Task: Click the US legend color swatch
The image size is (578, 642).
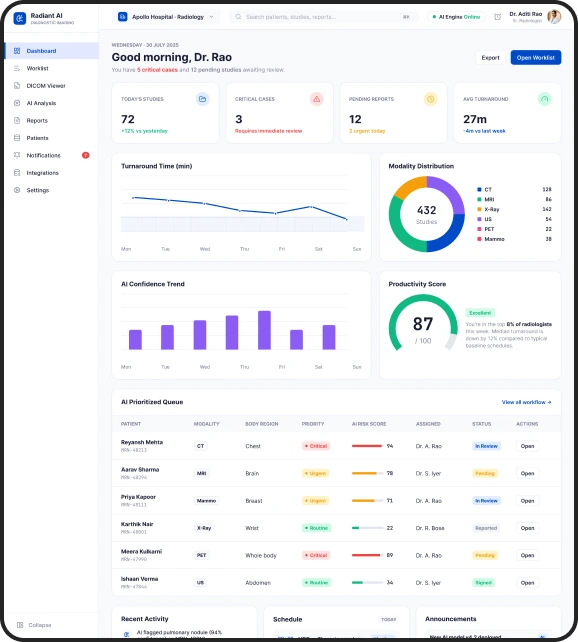Action: pos(479,219)
